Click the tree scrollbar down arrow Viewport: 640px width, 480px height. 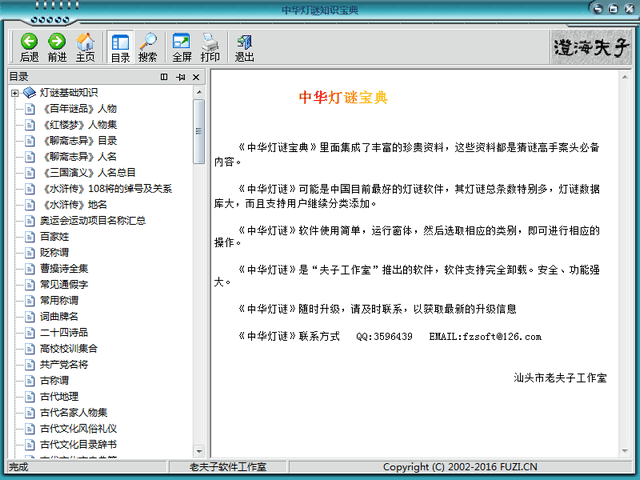point(199,451)
